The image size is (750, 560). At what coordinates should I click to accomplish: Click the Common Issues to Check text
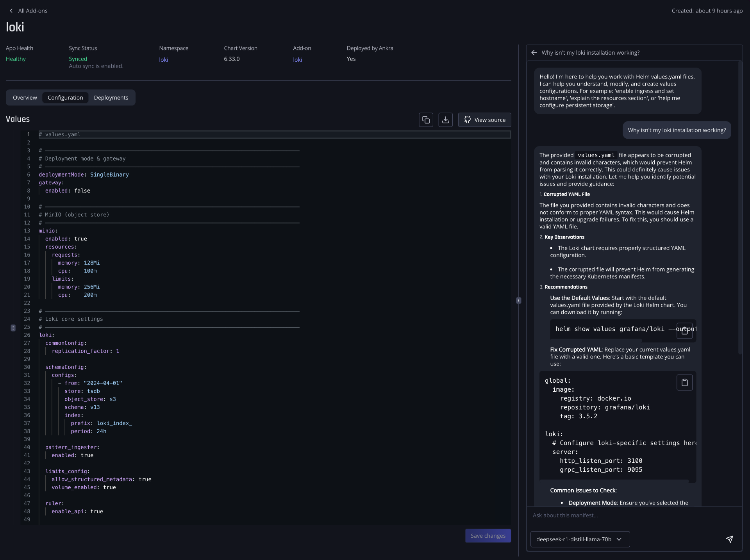pos(583,490)
